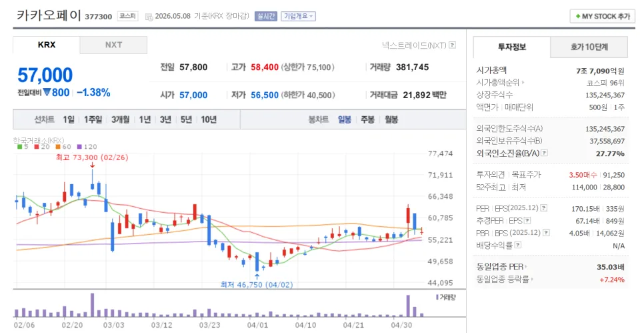Open the 동일업종 등락률 link
The image size is (644, 333).
(502, 279)
